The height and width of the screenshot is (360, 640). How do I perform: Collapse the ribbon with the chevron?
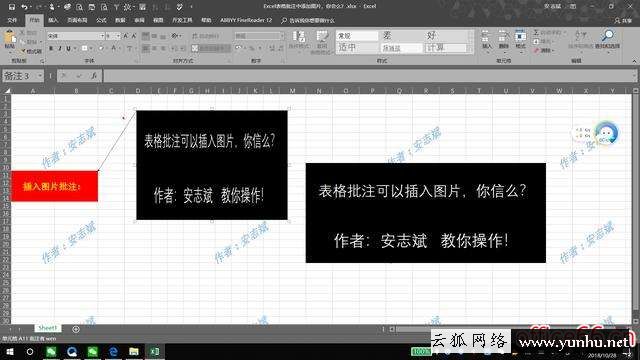click(634, 61)
